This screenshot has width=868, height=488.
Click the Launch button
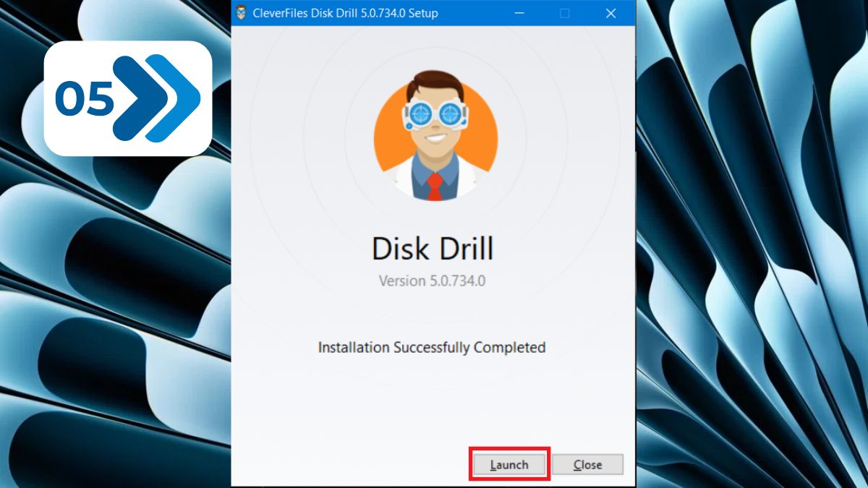click(x=509, y=464)
